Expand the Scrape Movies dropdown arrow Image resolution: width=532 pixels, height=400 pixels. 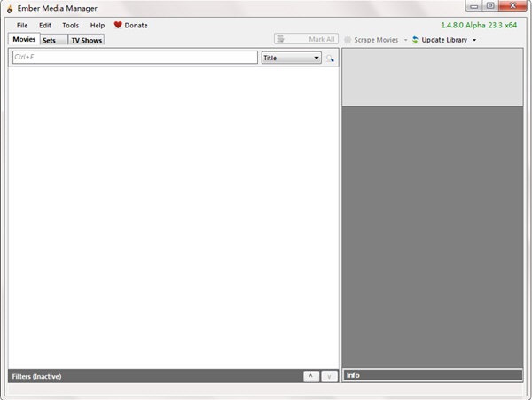click(405, 40)
